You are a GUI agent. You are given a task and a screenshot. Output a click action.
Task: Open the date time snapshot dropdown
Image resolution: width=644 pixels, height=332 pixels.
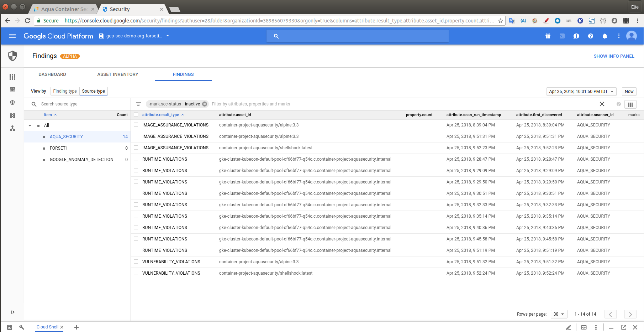tap(581, 92)
